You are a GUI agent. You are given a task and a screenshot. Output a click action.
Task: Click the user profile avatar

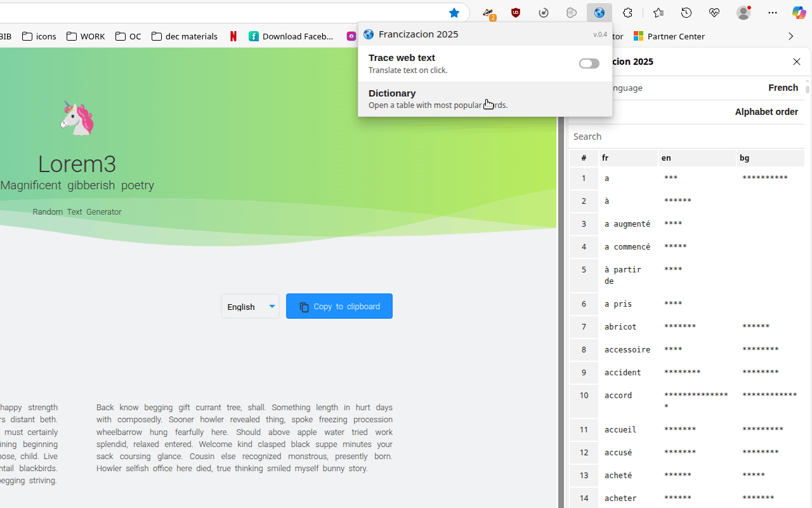[x=743, y=13]
